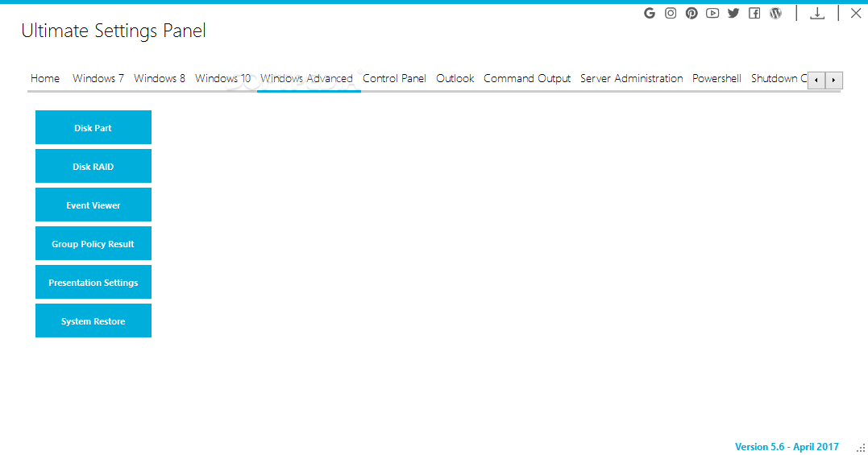
Task: Open the Facebook icon link
Action: pos(754,13)
